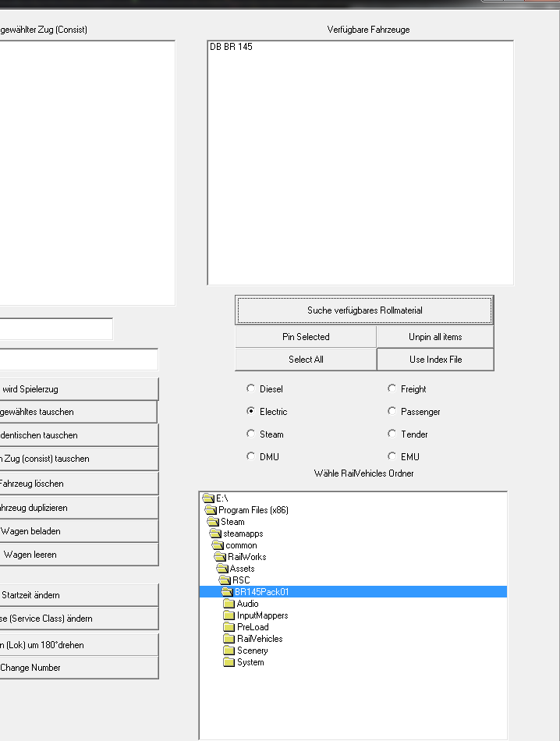Image resolution: width=560 pixels, height=741 pixels.
Task: Click the PreLoad folder icon
Action: coord(229,627)
